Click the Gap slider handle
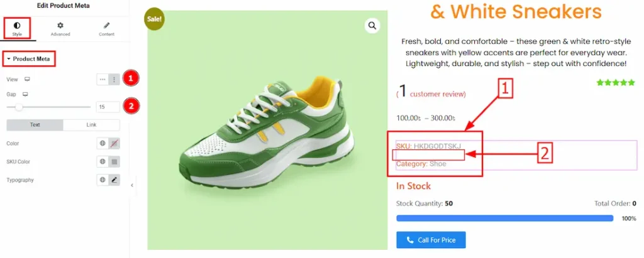This screenshot has width=644, height=258. pos(19,107)
